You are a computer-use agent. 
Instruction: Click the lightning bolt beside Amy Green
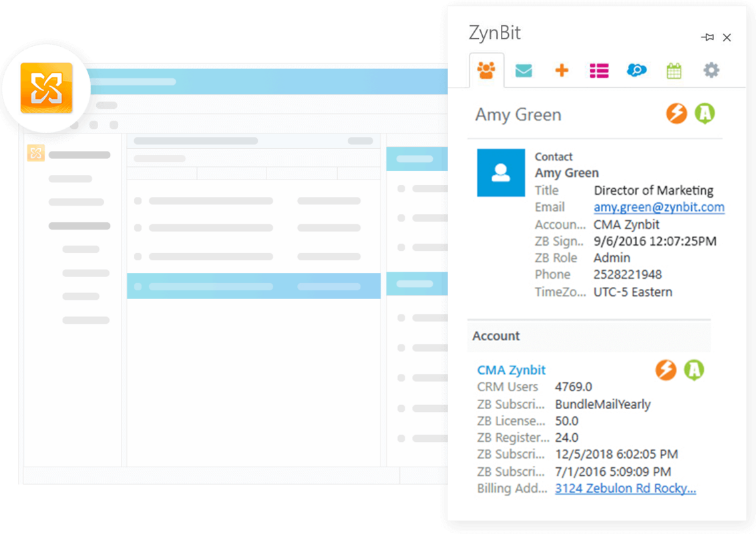677,113
